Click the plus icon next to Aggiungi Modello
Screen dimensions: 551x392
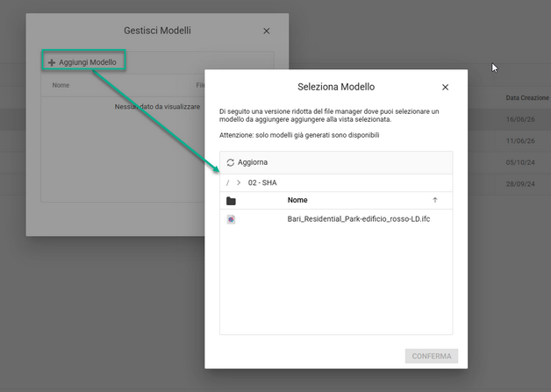(52, 62)
